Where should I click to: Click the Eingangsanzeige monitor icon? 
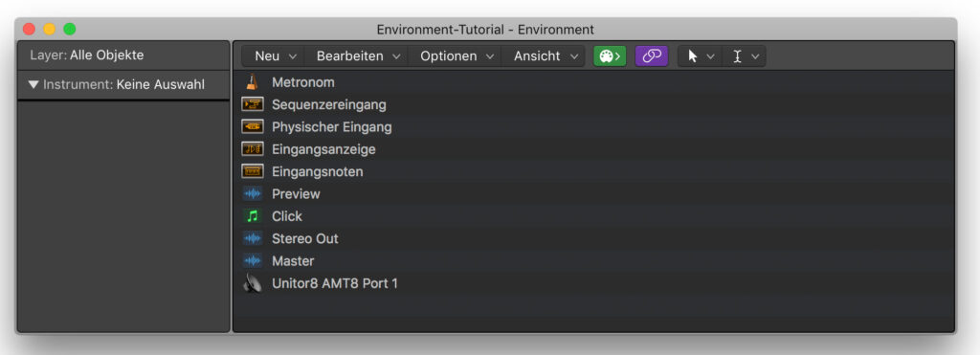coord(253,149)
